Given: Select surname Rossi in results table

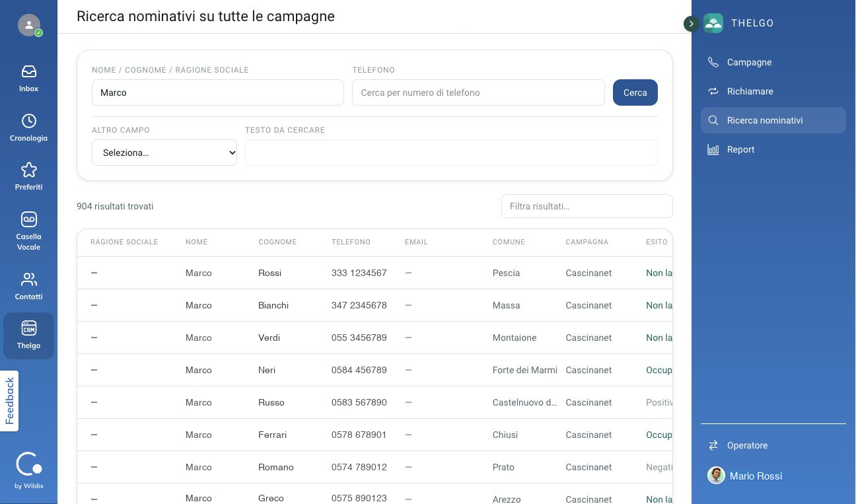Looking at the screenshot, I should (x=270, y=273).
